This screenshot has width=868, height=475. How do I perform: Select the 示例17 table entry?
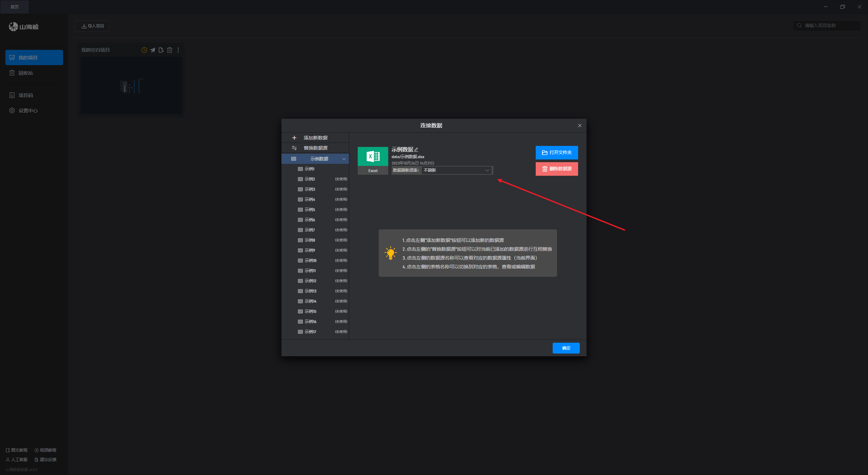point(310,332)
